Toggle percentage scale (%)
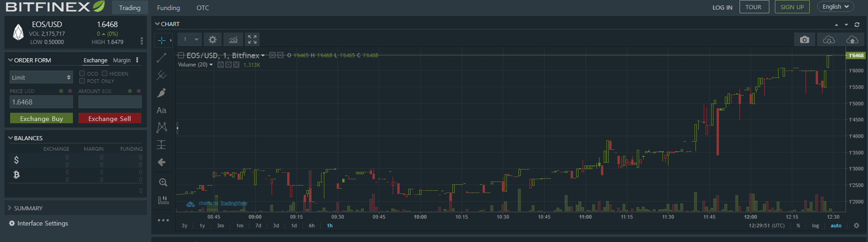Viewport: 868px width, 242px height. coord(798,225)
